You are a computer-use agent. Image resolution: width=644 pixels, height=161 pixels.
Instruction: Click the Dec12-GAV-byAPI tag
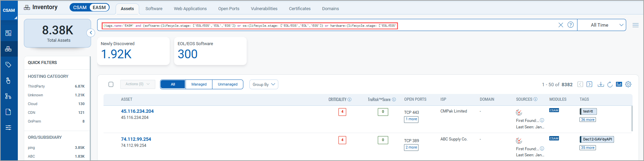pos(597,139)
